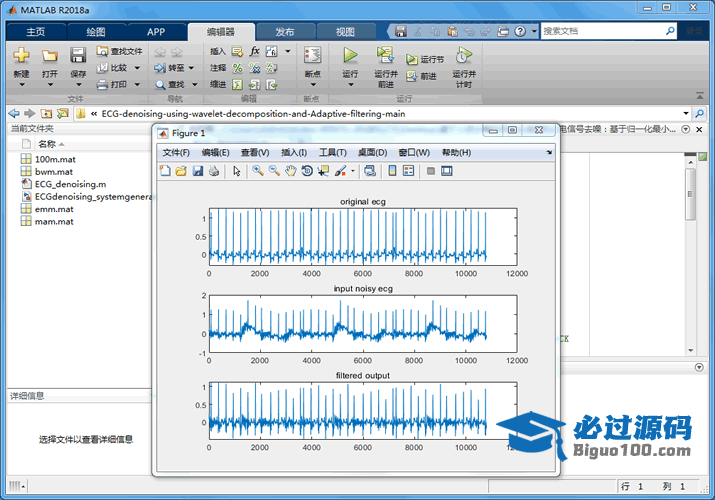Open Figure 1 Tools menu
Screen dimensions: 715x500
(333, 152)
